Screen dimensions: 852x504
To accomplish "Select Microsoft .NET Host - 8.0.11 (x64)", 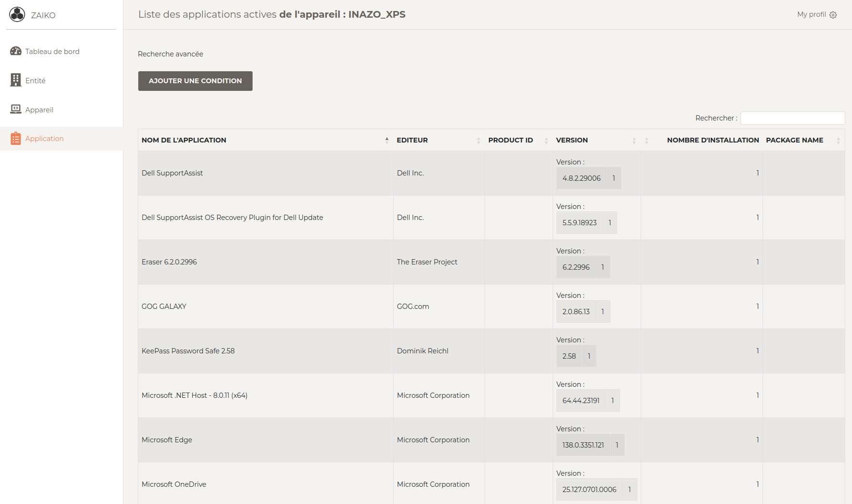I will coord(195,395).
